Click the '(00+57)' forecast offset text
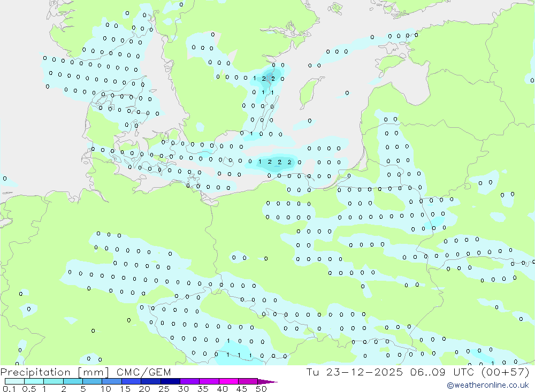Viewport: 535px width, 392px height. (x=506, y=372)
